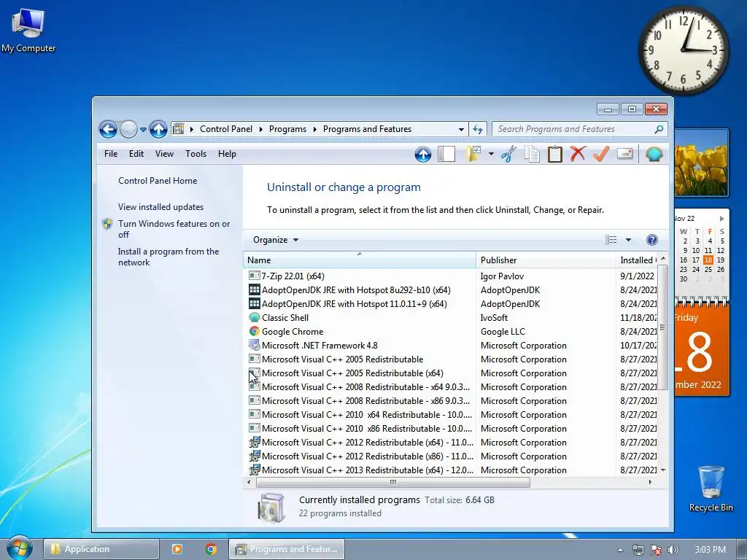Open Turn Windows features on or off

[x=174, y=229]
